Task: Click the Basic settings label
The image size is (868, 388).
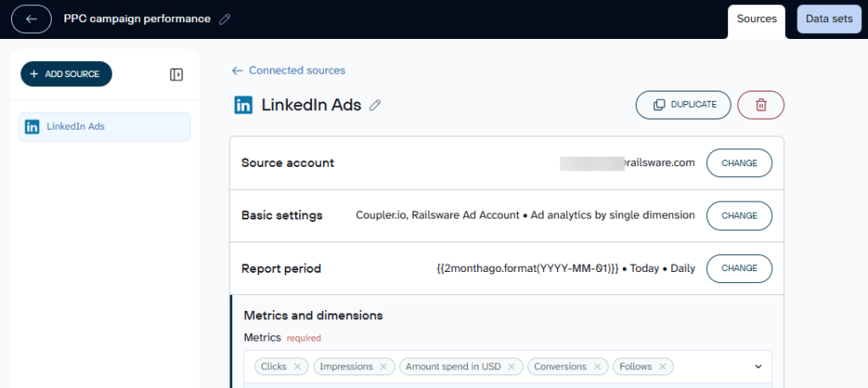Action: (281, 215)
